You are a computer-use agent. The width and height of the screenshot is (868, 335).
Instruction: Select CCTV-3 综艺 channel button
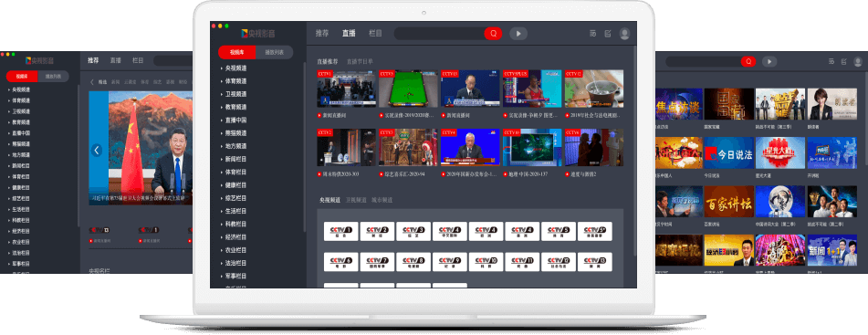click(x=413, y=232)
